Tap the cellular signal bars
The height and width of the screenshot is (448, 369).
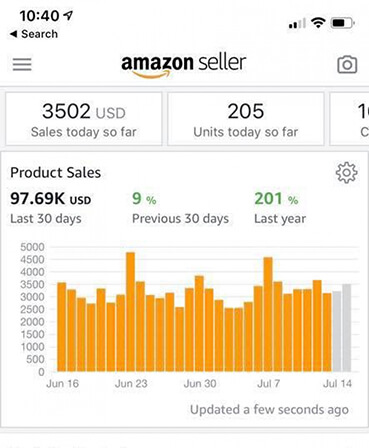(297, 23)
